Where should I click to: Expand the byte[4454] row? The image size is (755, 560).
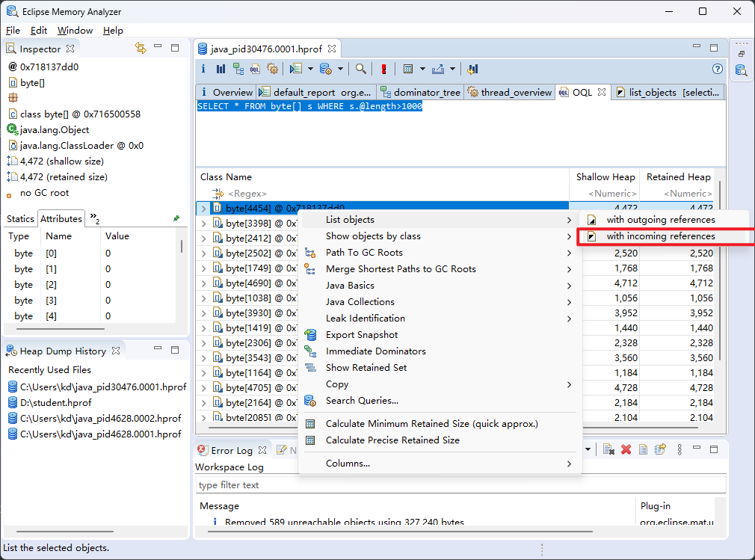pyautogui.click(x=203, y=209)
